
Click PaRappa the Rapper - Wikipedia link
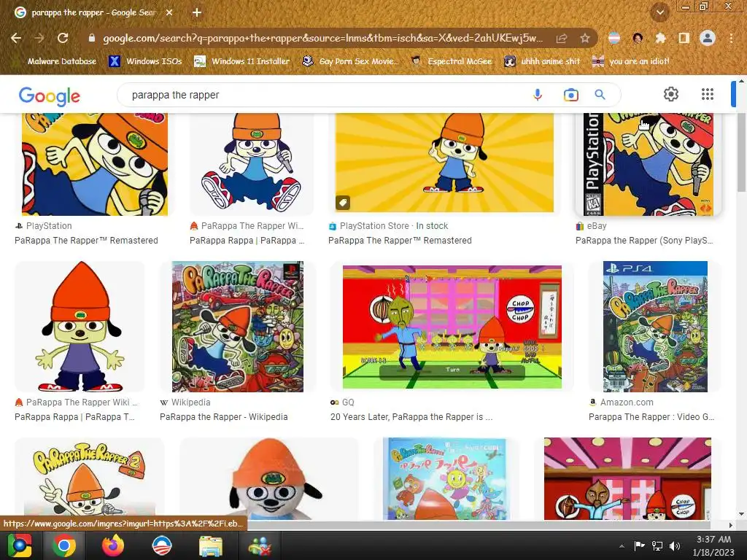pyautogui.click(x=223, y=416)
